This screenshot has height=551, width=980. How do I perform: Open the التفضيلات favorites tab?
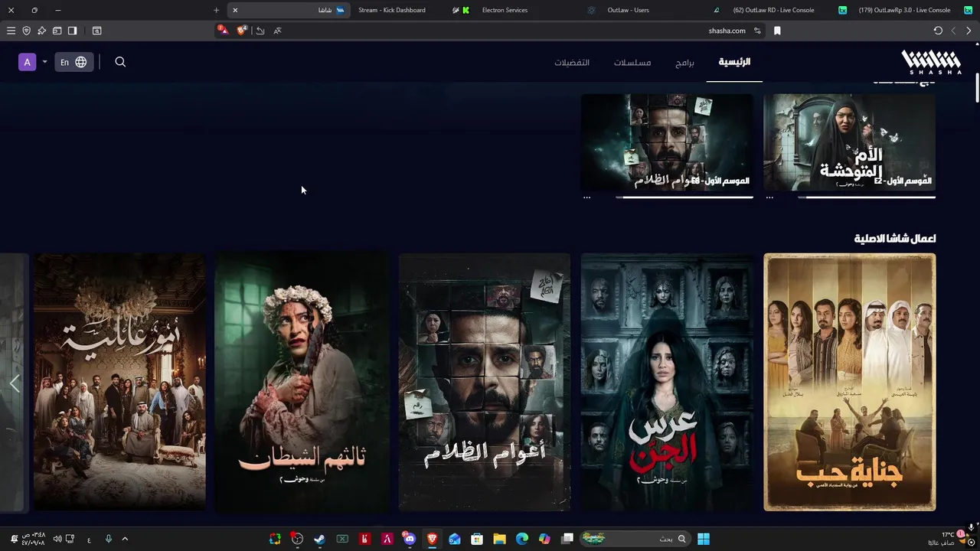point(572,62)
